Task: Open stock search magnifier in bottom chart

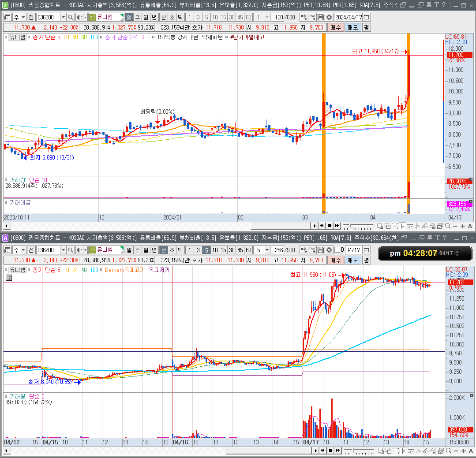Action: 71,250
